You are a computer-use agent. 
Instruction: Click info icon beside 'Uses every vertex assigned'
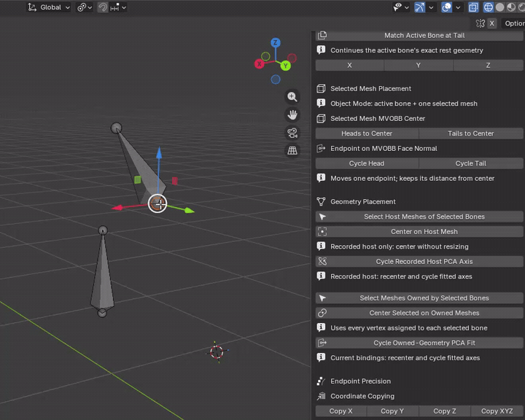pos(321,327)
